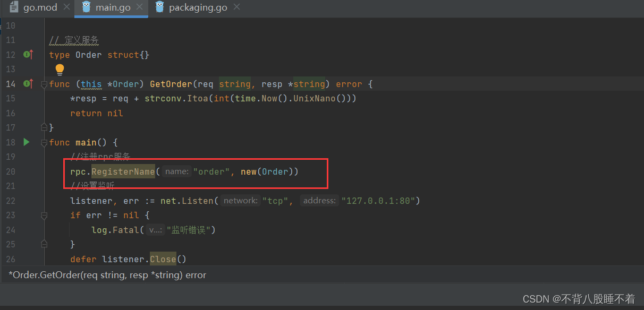Image resolution: width=644 pixels, height=310 pixels.
Task: Click type Order struct declaration
Action: click(x=99, y=55)
